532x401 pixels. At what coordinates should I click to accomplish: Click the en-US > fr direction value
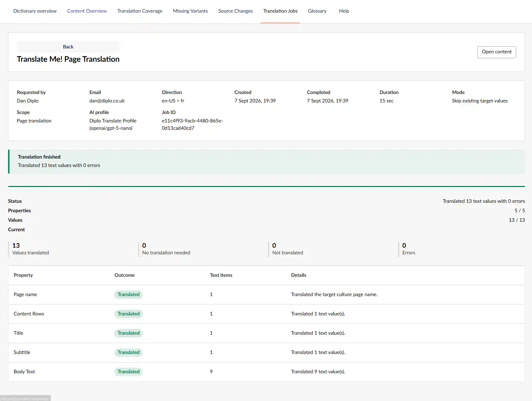point(173,101)
